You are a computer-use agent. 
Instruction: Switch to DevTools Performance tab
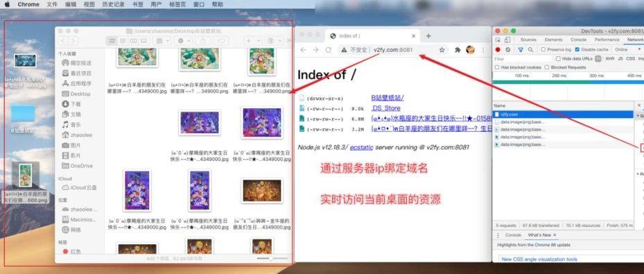coord(607,40)
